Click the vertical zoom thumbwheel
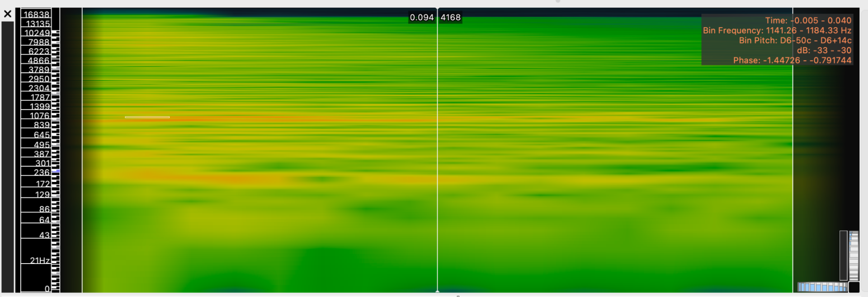 pos(854,255)
